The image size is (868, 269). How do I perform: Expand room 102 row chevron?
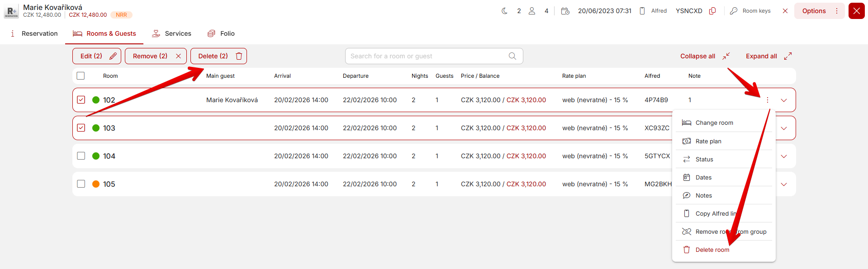coord(784,100)
